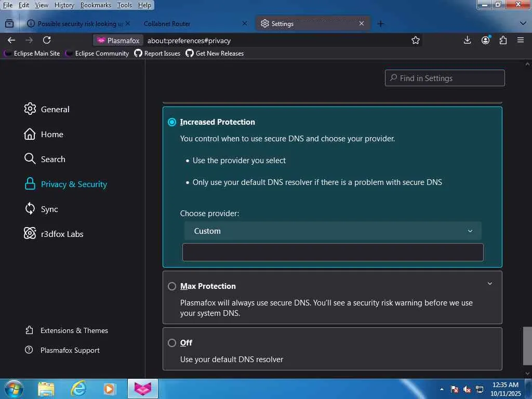Select Increased Protection radio button

171,122
